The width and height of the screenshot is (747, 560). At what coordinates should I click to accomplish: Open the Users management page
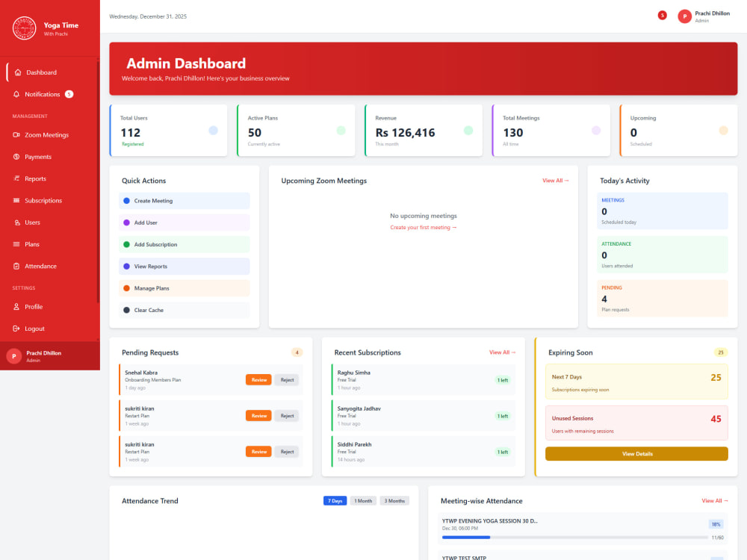click(32, 223)
